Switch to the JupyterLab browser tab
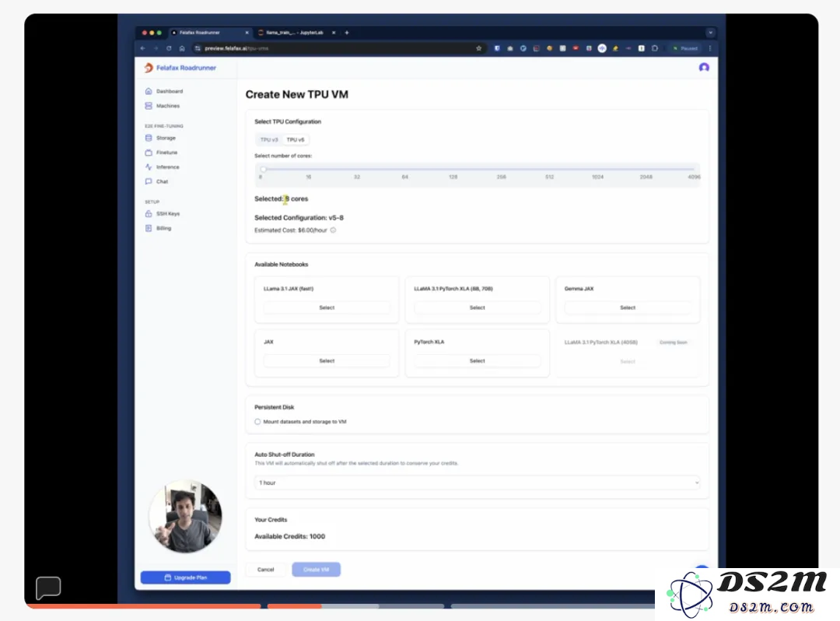This screenshot has width=840, height=621. click(297, 33)
